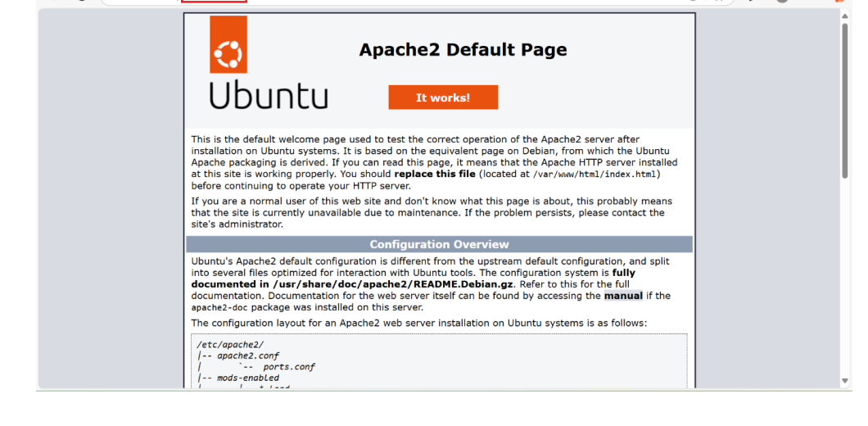Click the vertical scrollbar thumb
This screenshot has width=868, height=426.
tap(845, 98)
